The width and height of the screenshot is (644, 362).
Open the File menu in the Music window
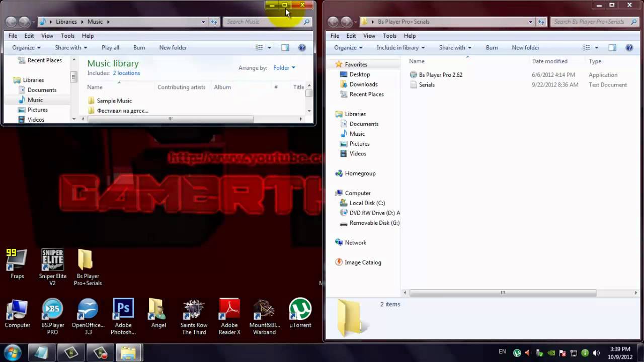coord(13,36)
